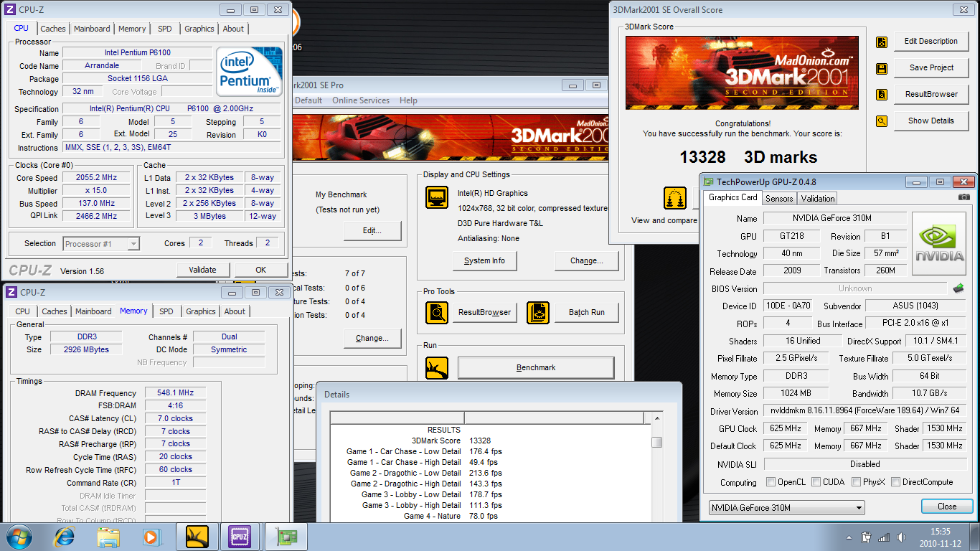
Task: Click the Validate button in CPU-Z
Action: point(202,270)
